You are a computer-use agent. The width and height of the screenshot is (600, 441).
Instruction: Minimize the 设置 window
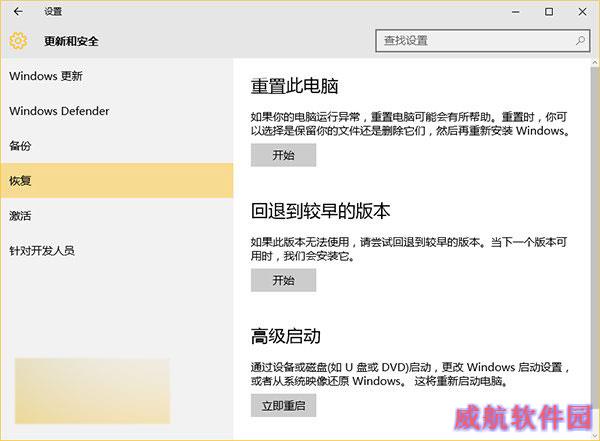pos(515,12)
